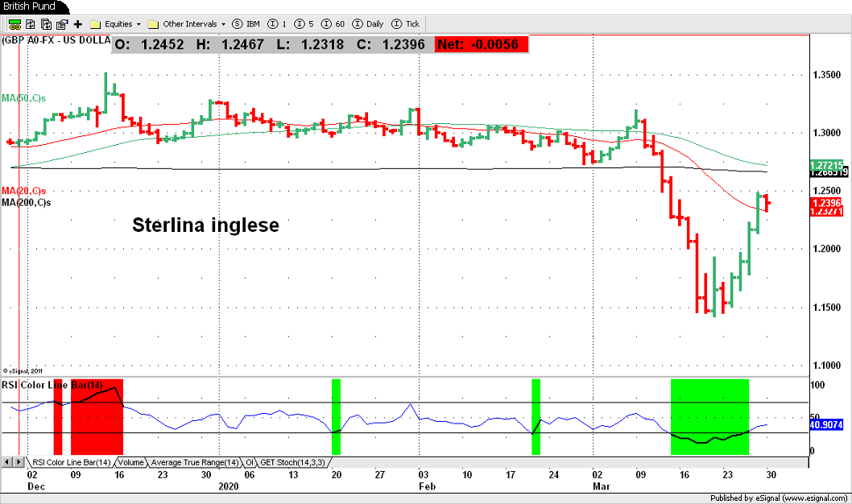Image resolution: width=852 pixels, height=504 pixels.
Task: Click the Low value 1.2318
Action: tap(322, 44)
